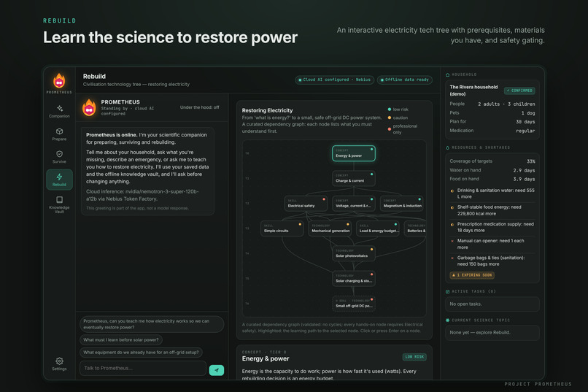Select the Load & energy budget node

coord(378,228)
